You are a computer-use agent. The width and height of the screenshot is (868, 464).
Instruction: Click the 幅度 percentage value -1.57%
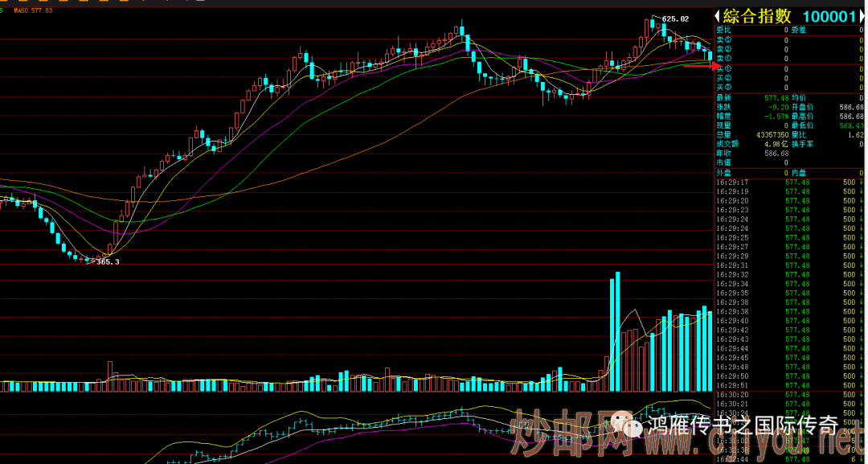775,116
